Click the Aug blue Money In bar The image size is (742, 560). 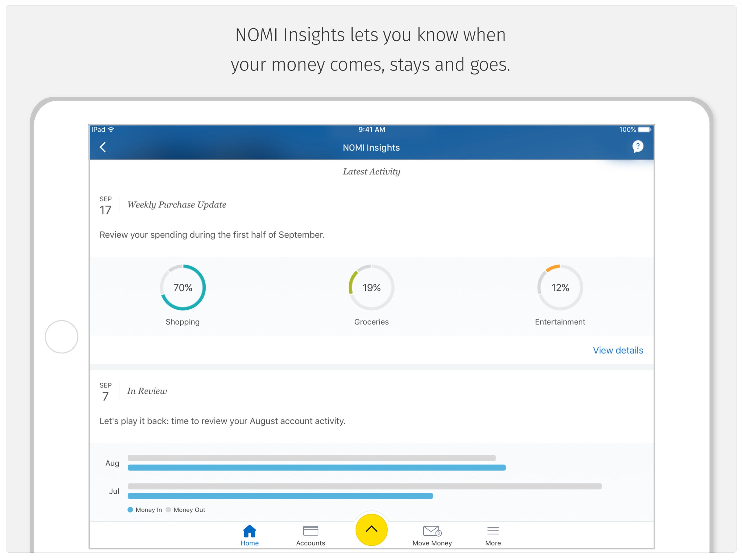[316, 468]
